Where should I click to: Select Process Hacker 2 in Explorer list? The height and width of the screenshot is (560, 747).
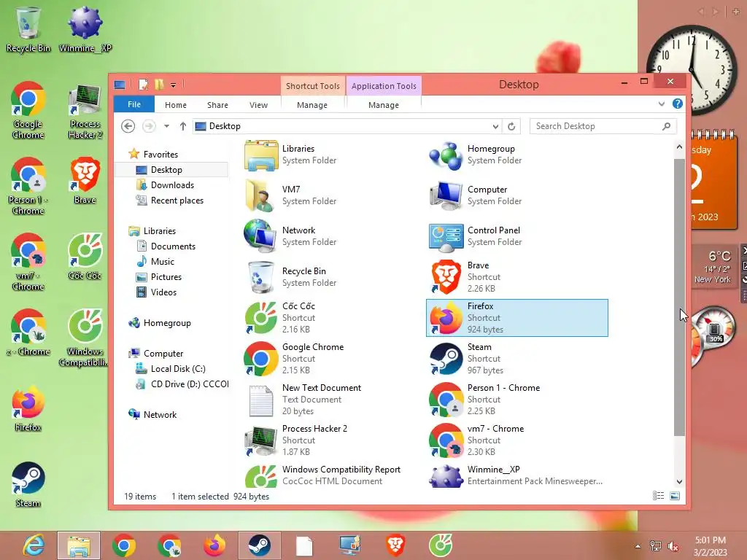coord(332,440)
